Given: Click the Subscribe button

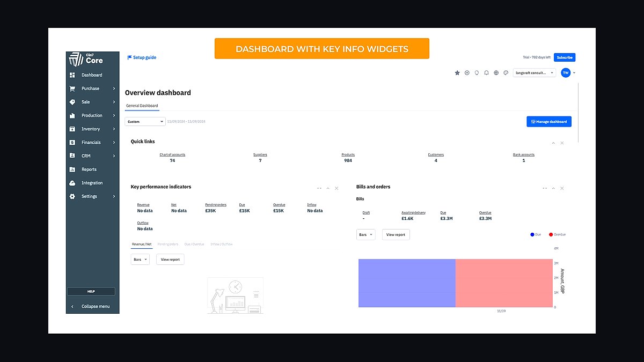Looking at the screenshot, I should (x=565, y=57).
